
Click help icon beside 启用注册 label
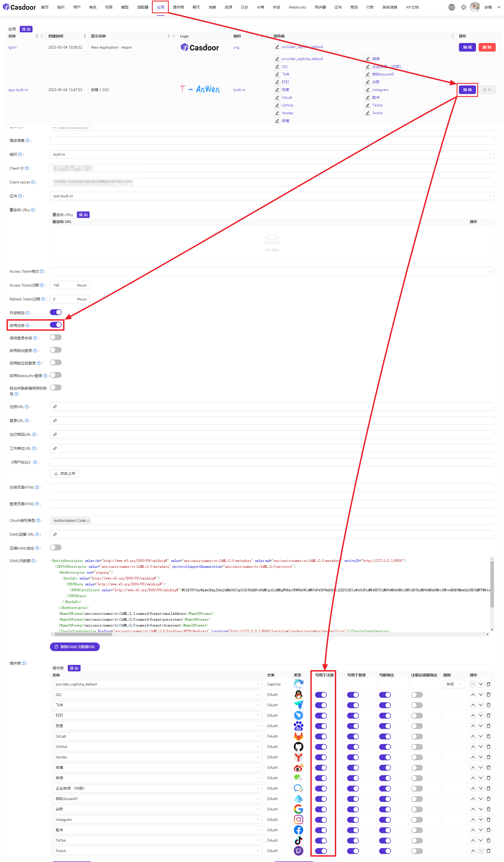27,326
